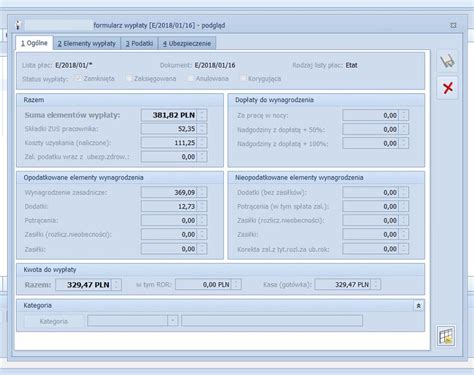Open the Podatki tab
The width and height of the screenshot is (474, 375).
click(x=139, y=44)
